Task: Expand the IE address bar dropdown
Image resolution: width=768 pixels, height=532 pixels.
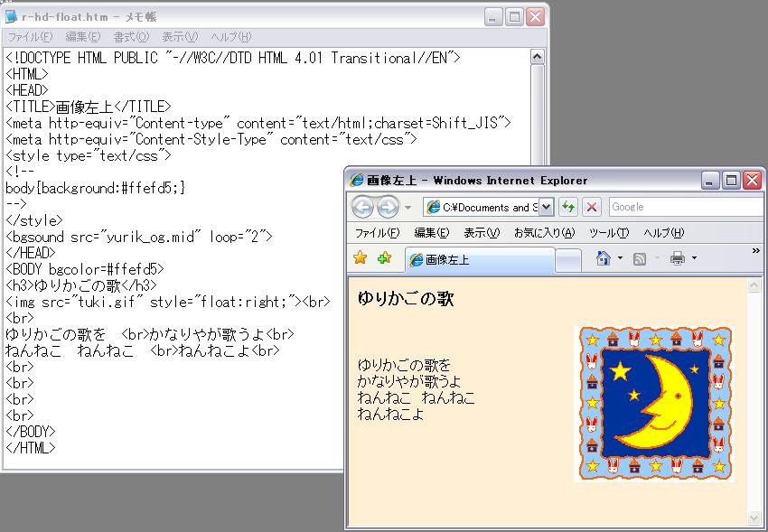Action: point(546,207)
